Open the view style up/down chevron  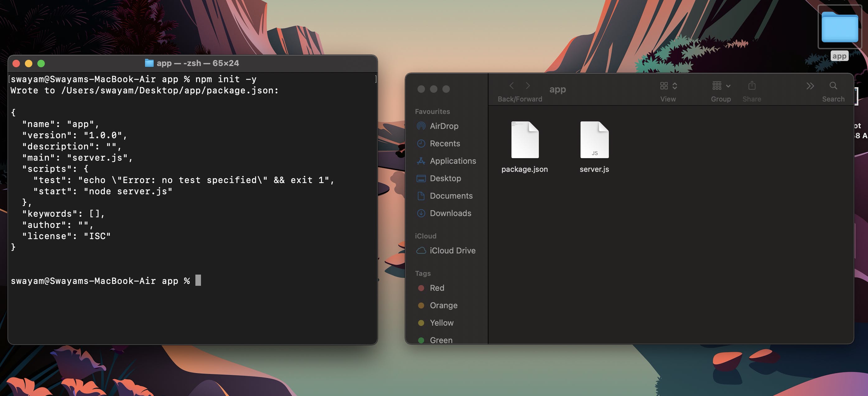pos(674,86)
